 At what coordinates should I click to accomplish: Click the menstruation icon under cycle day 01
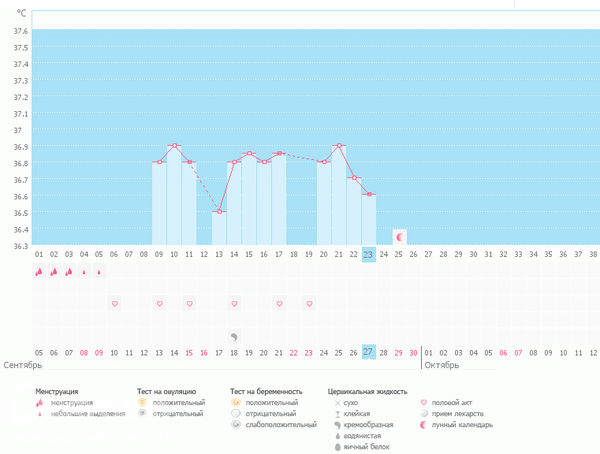click(39, 271)
